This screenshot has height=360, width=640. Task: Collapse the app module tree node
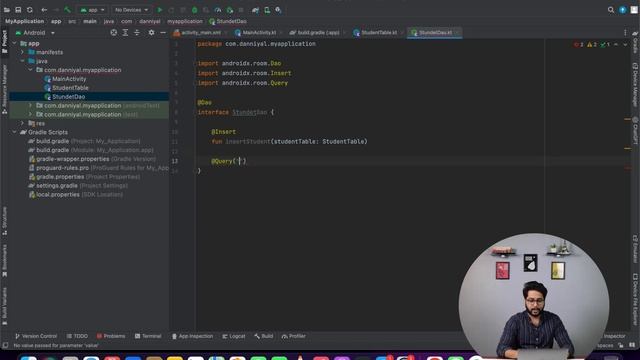coord(14,43)
